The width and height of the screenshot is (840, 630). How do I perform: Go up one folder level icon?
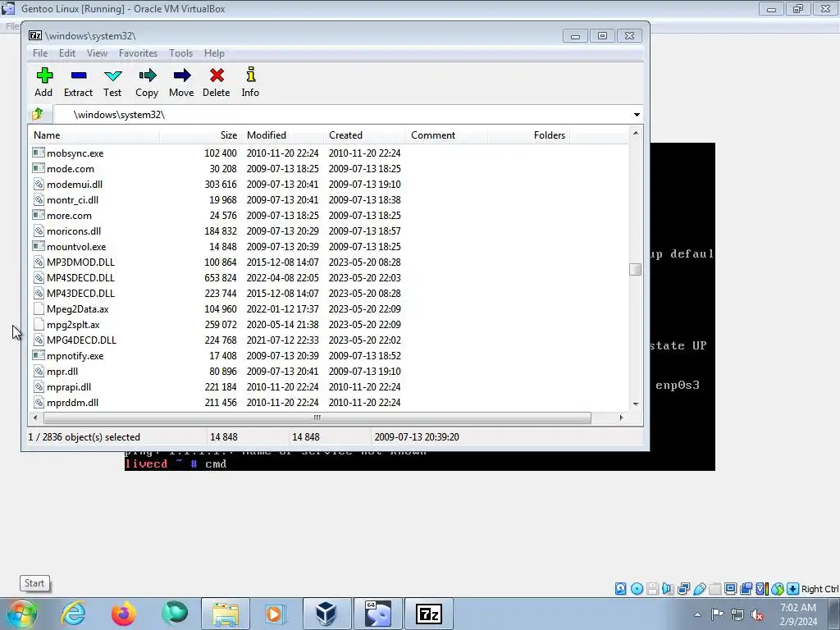pyautogui.click(x=38, y=114)
